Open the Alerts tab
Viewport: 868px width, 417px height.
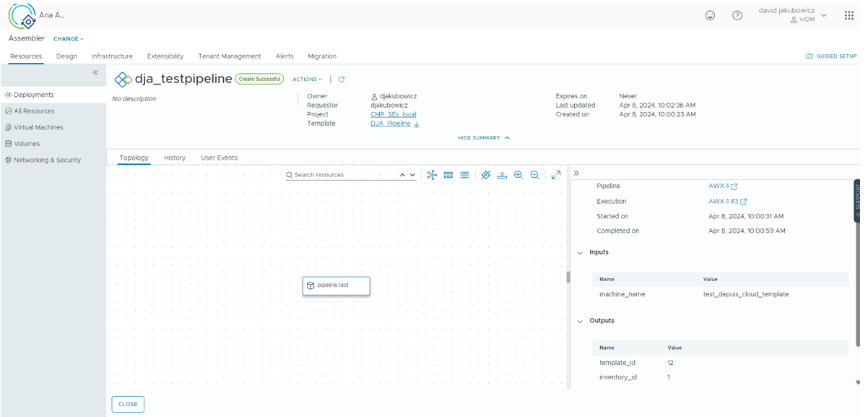285,56
